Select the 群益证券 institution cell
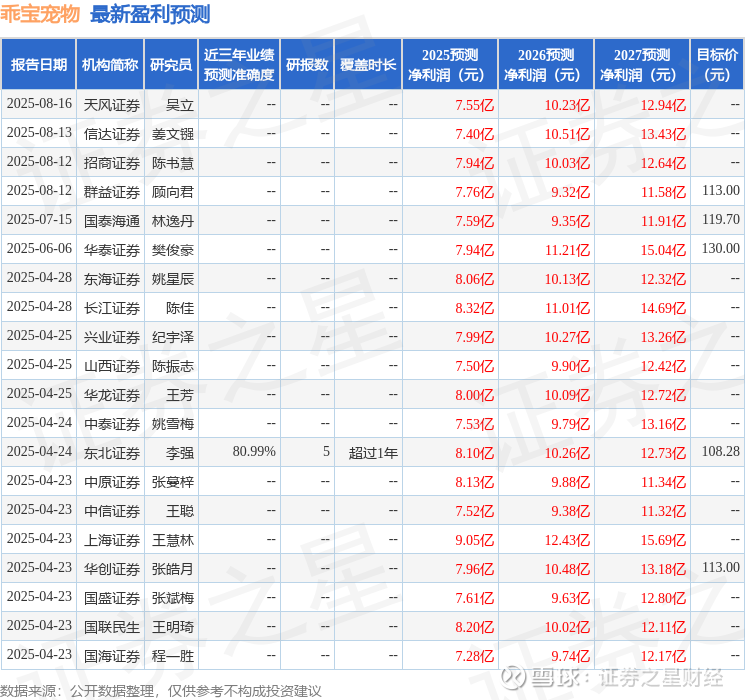 click(112, 192)
